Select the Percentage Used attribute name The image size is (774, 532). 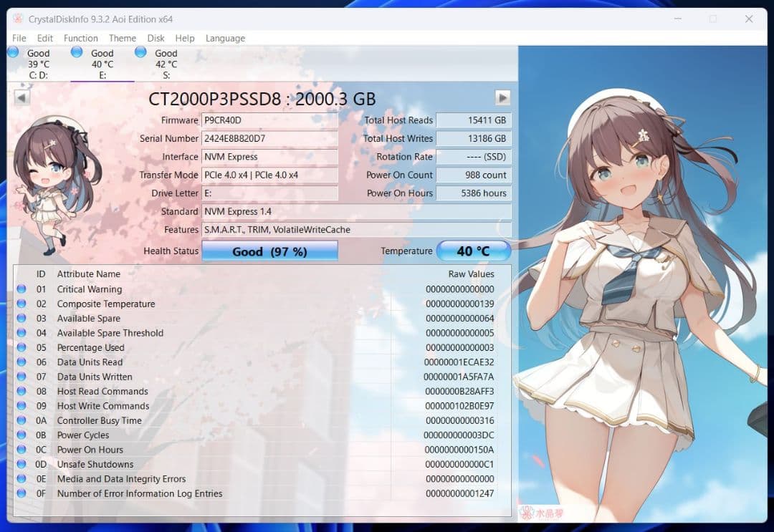coord(91,347)
